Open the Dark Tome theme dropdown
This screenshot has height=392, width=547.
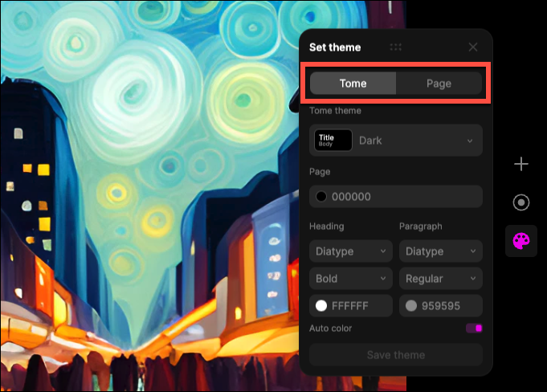tap(396, 141)
